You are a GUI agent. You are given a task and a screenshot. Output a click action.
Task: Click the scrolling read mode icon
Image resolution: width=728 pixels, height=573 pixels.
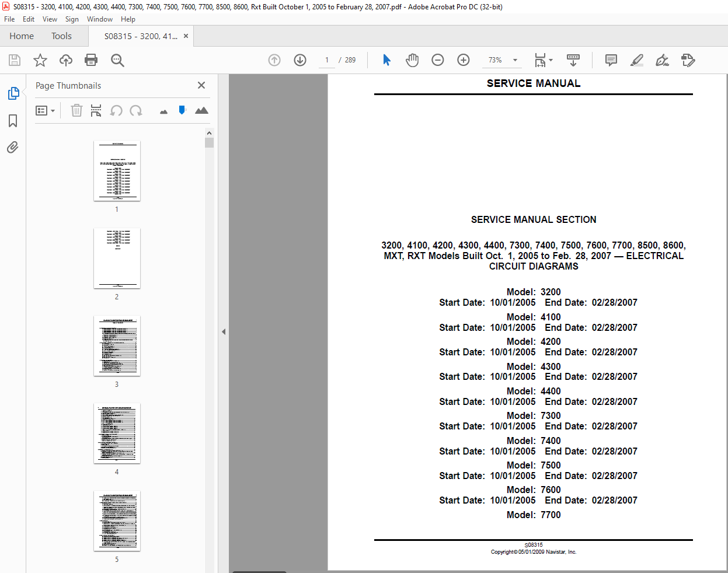pos(573,60)
